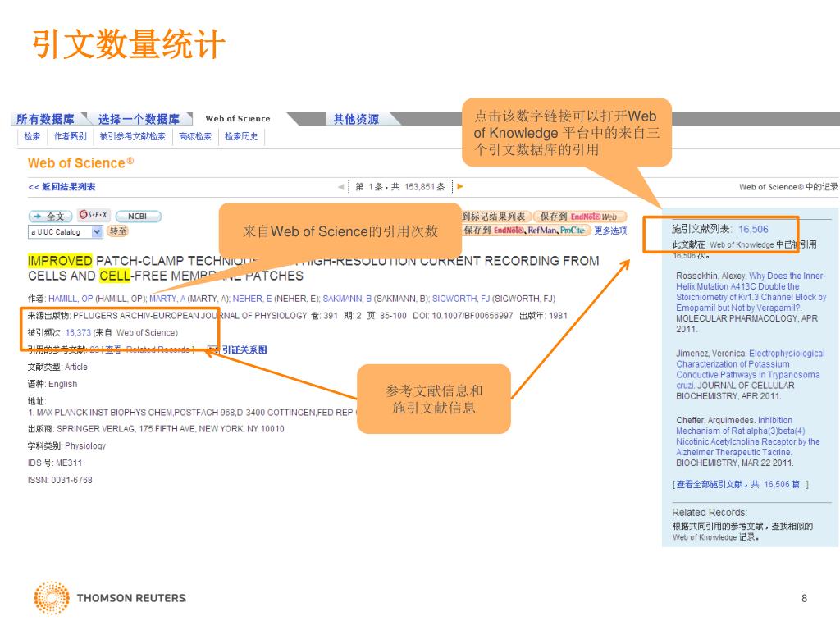
Task: Open 作者甄别 author finder
Action: pos(71,137)
